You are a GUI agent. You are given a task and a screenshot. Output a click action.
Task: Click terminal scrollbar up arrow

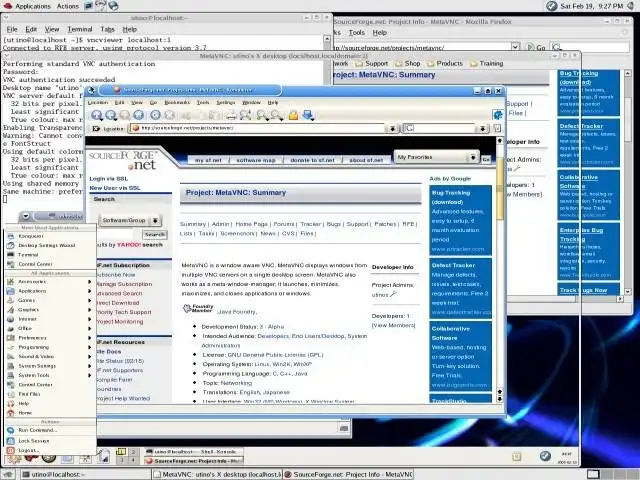click(x=327, y=39)
